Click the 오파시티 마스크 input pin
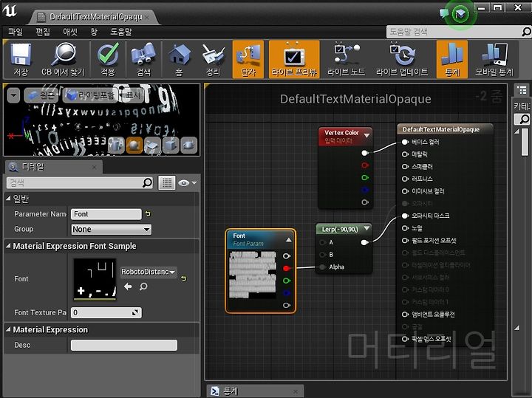Screen dimensions: 532x398 point(405,216)
